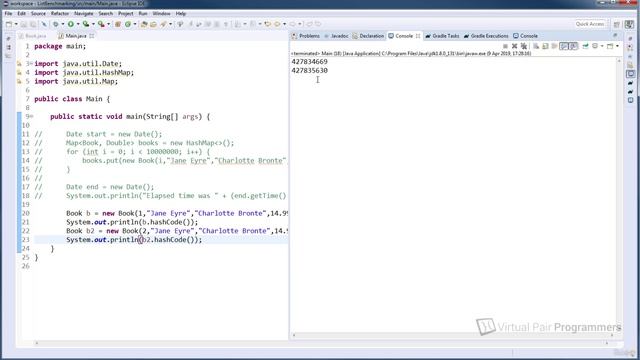This screenshot has height=360, width=640.
Task: Open the New dropdown arrow in toolbar
Action: [x=16, y=24]
